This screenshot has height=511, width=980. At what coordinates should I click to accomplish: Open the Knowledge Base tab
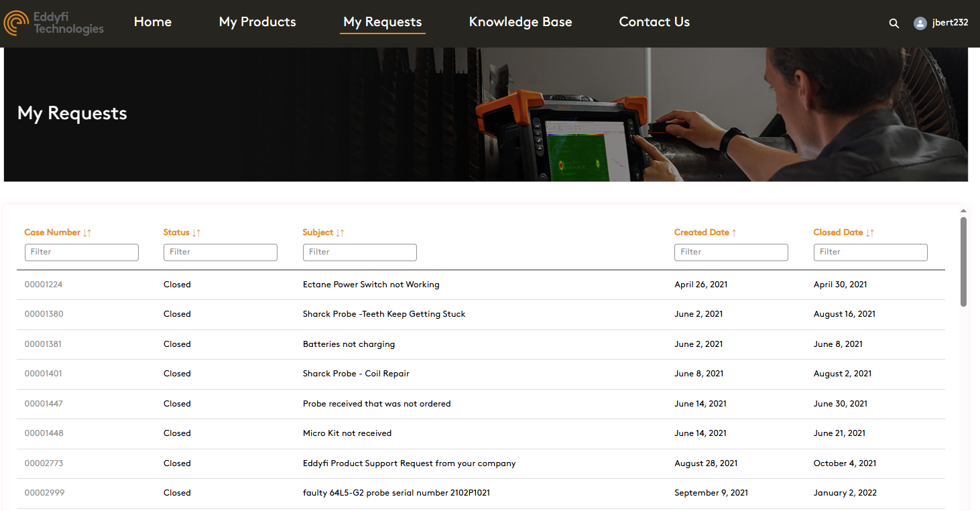point(520,22)
